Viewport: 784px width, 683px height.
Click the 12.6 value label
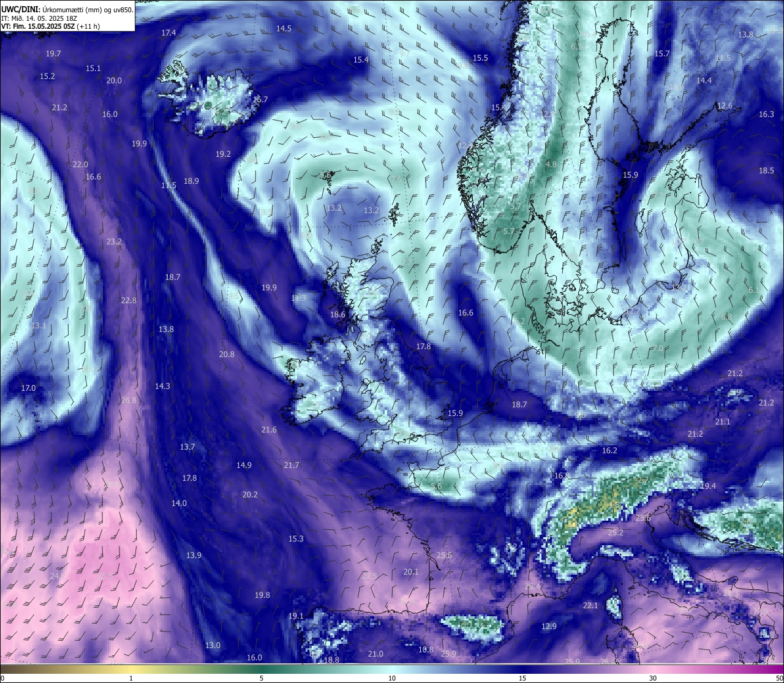(x=725, y=106)
